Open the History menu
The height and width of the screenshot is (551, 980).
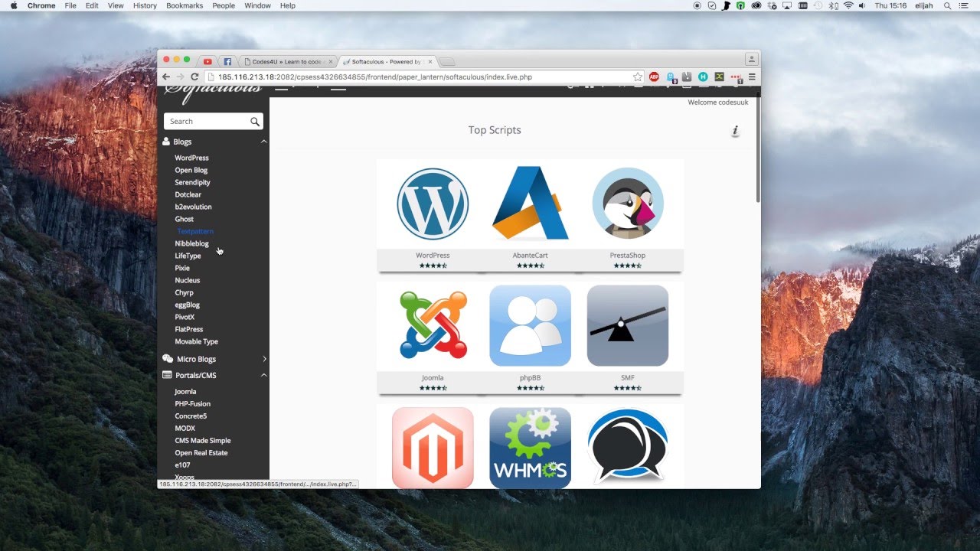(145, 5)
